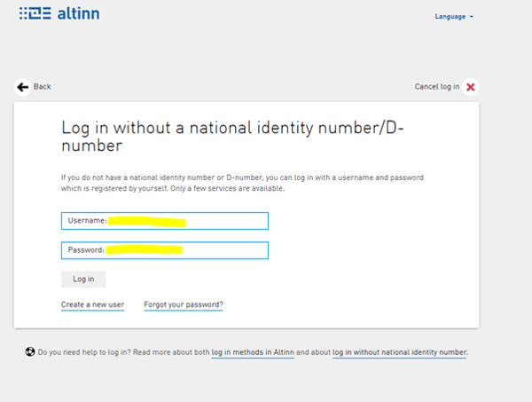This screenshot has width=532, height=402.
Task: Open log in methods in Altinn link
Action: (252, 352)
